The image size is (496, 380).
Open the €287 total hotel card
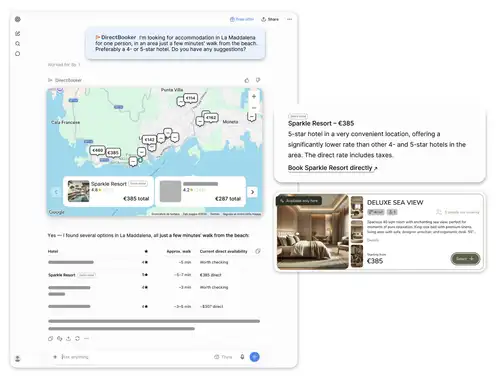coord(200,191)
